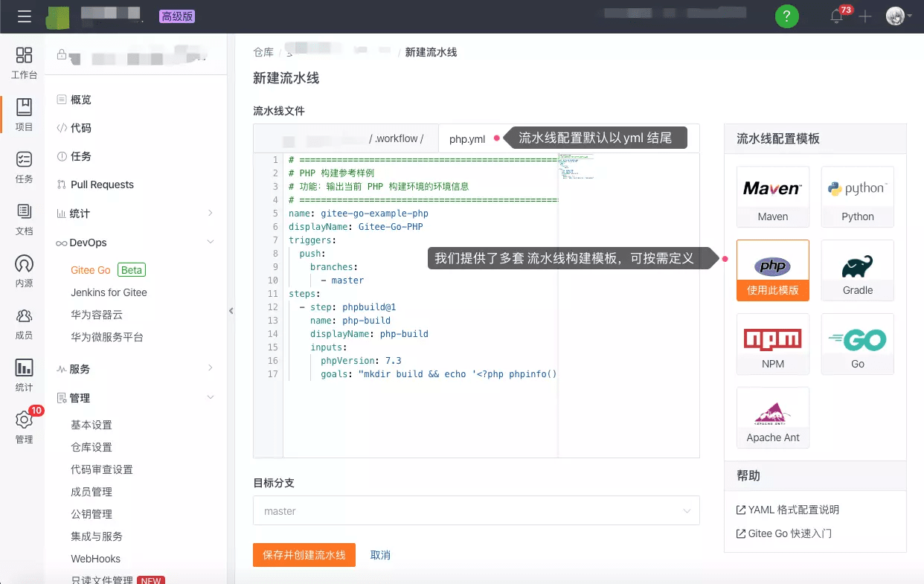Image resolution: width=924 pixels, height=584 pixels.
Task: Choose the Go pipeline template
Action: point(858,344)
